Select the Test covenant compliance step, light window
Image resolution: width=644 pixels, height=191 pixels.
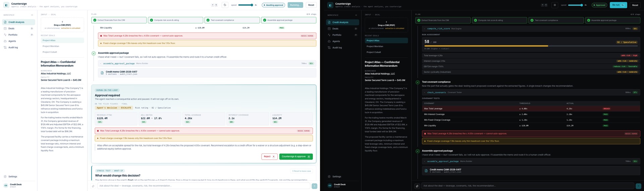[232, 20]
